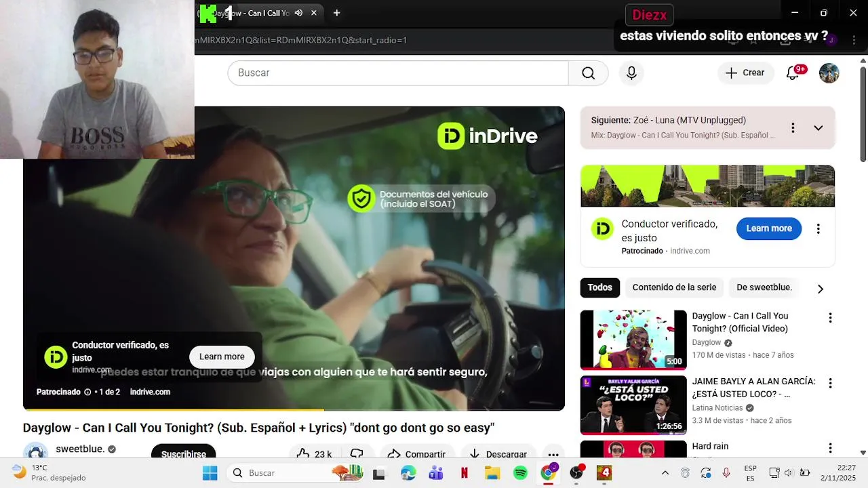Open Task View in taskbar
The height and width of the screenshot is (488, 868).
(379, 472)
